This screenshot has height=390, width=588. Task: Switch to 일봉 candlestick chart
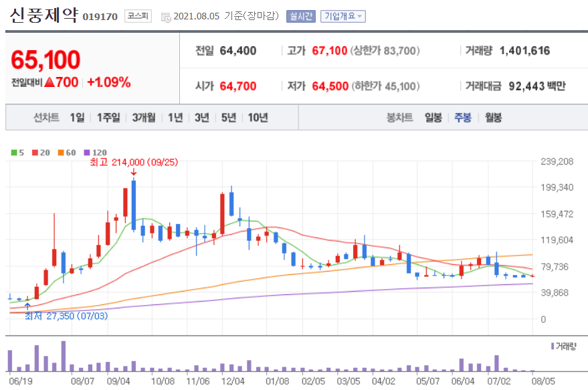pos(433,117)
